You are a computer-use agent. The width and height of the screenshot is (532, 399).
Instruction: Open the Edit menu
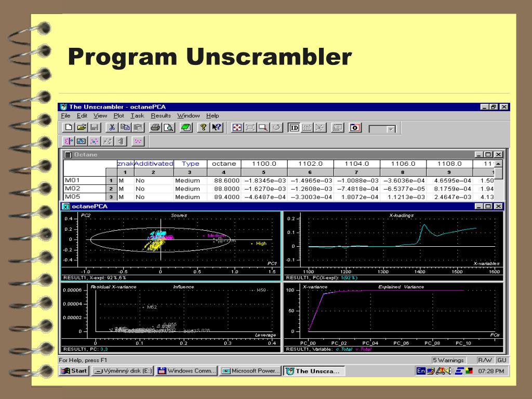[x=82, y=116]
